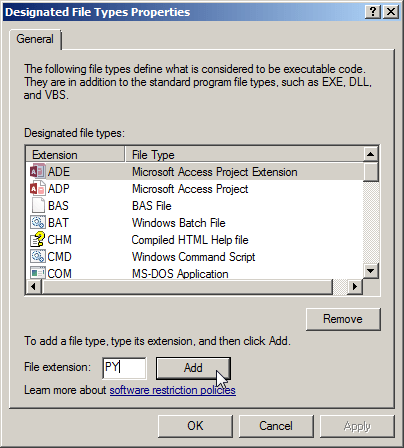Sort by the Extension column header
The width and height of the screenshot is (404, 448).
point(75,155)
